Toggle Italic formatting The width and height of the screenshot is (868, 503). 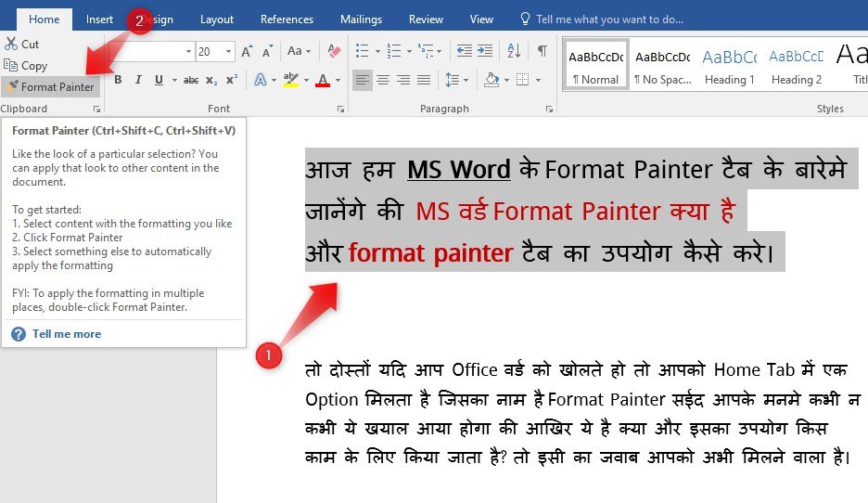(x=138, y=80)
